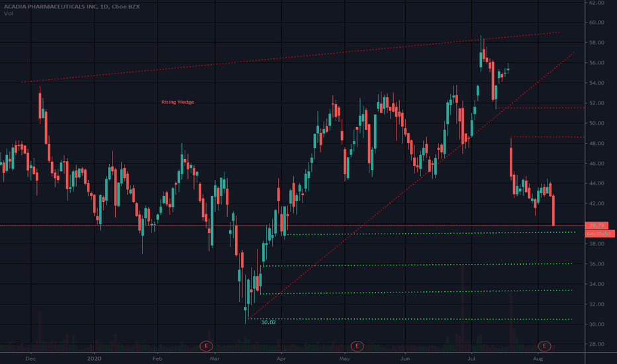Click the Aug date axis label
617x364 pixels.
[x=538, y=359]
